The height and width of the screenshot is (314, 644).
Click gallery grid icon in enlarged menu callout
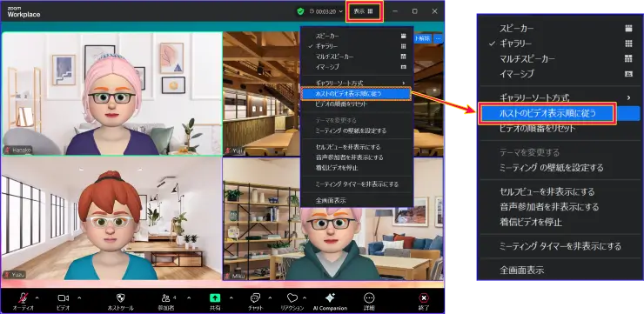tap(628, 43)
